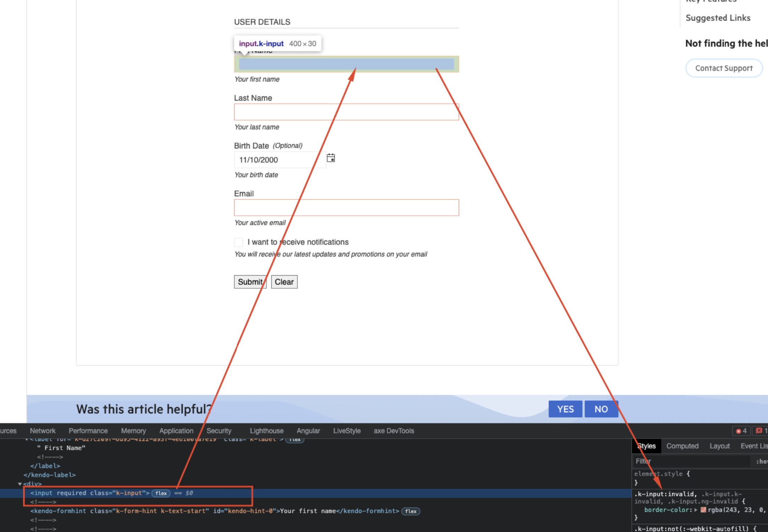Enable the 'I want to receive notifications' checkbox
Screen dimensions: 768x532
coord(238,242)
